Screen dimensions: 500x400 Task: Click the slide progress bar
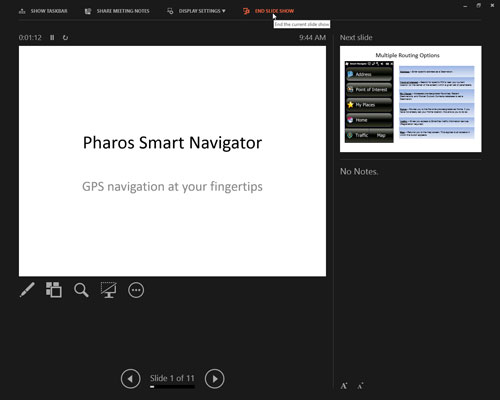pyautogui.click(x=172, y=387)
